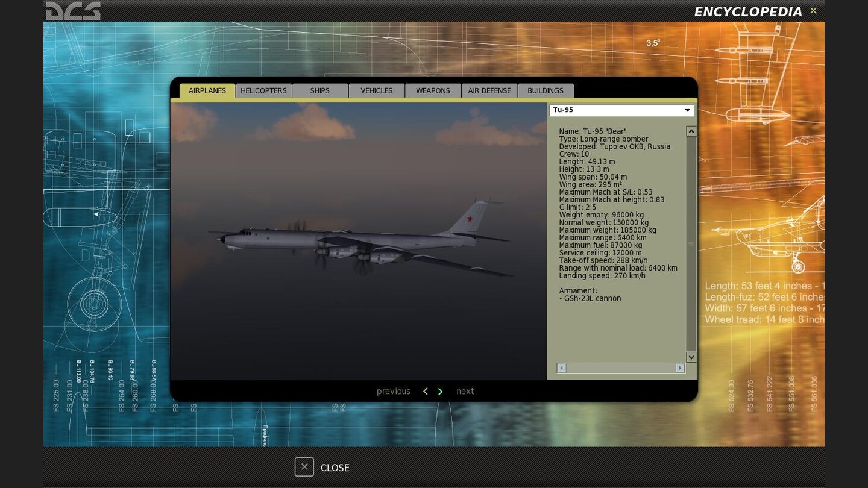Click the 'Length: 49.13 m' line
868x488 pixels.
click(x=587, y=162)
